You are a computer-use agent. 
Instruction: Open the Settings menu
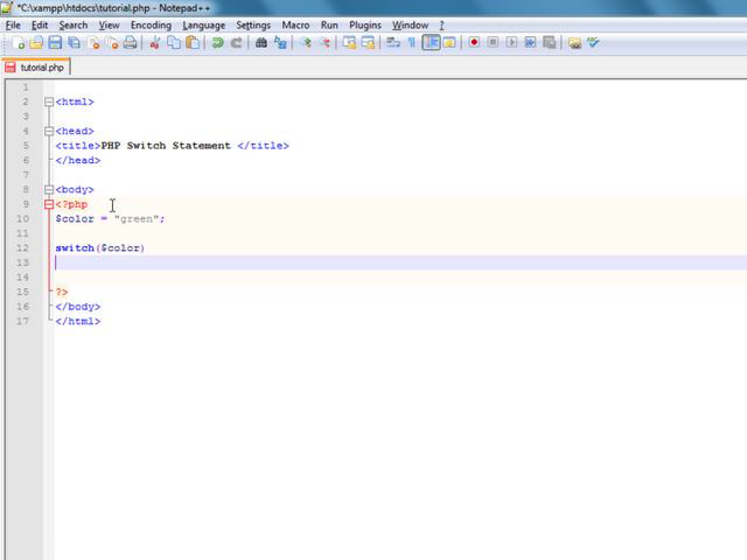[x=253, y=25]
